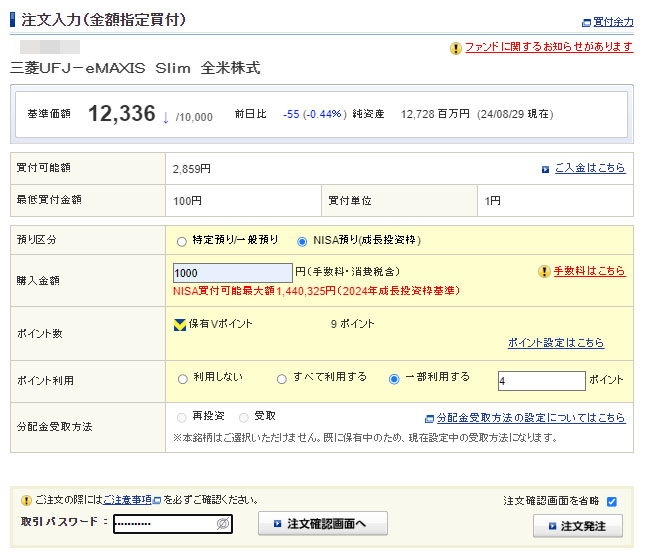The height and width of the screenshot is (559, 645).
Task: Open the ポイント設定はこちら link
Action: pos(555,343)
